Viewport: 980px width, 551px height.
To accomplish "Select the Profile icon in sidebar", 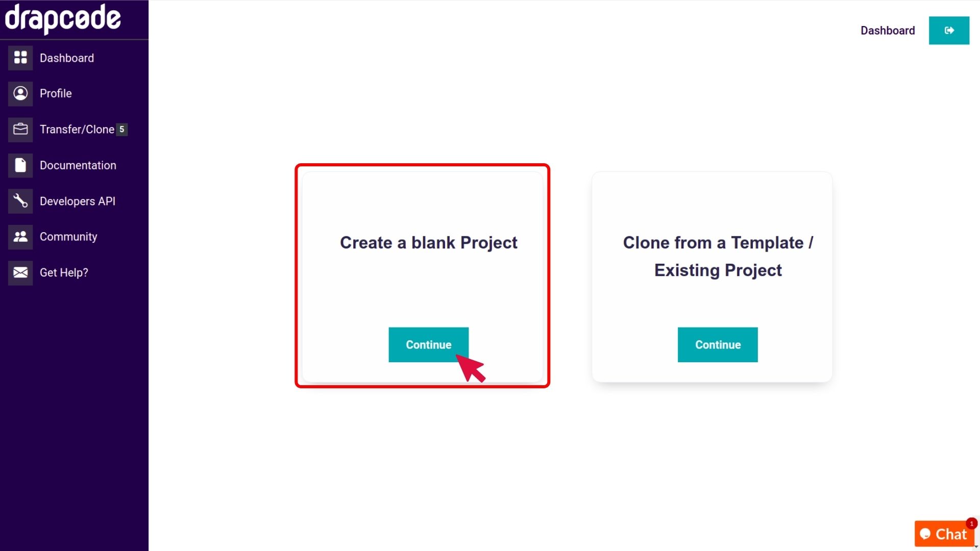I will coord(20,93).
